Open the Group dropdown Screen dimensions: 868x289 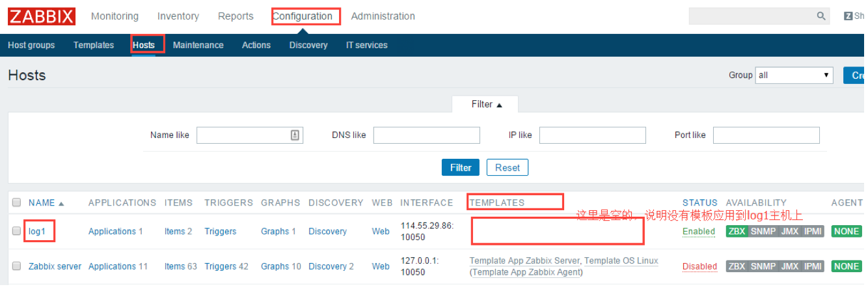(794, 75)
